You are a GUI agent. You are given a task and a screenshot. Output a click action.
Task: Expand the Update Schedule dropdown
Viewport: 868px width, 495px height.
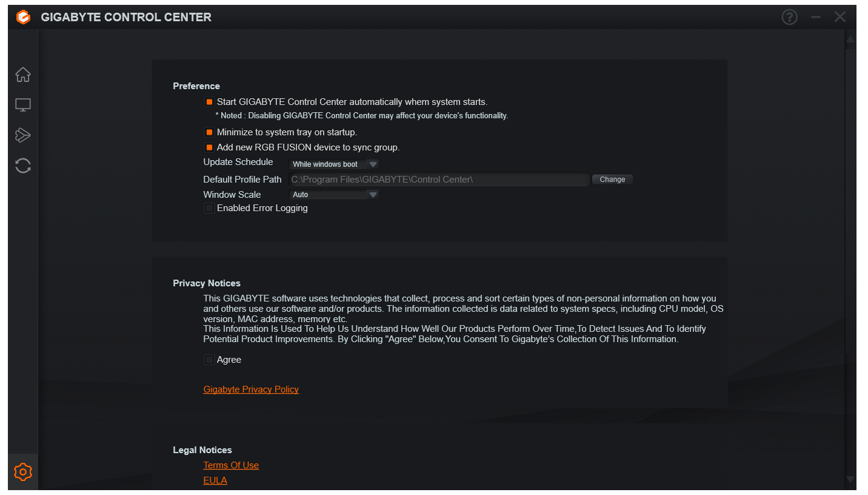pyautogui.click(x=335, y=164)
